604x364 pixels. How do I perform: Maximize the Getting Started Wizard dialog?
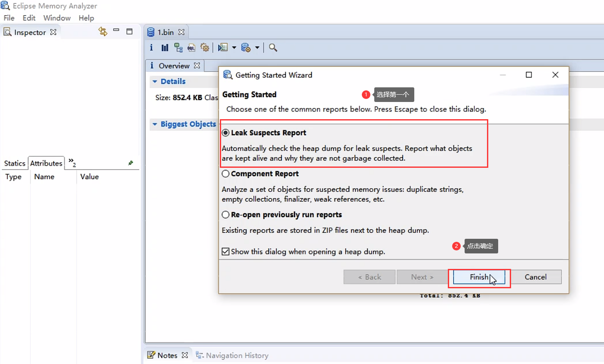pyautogui.click(x=529, y=75)
